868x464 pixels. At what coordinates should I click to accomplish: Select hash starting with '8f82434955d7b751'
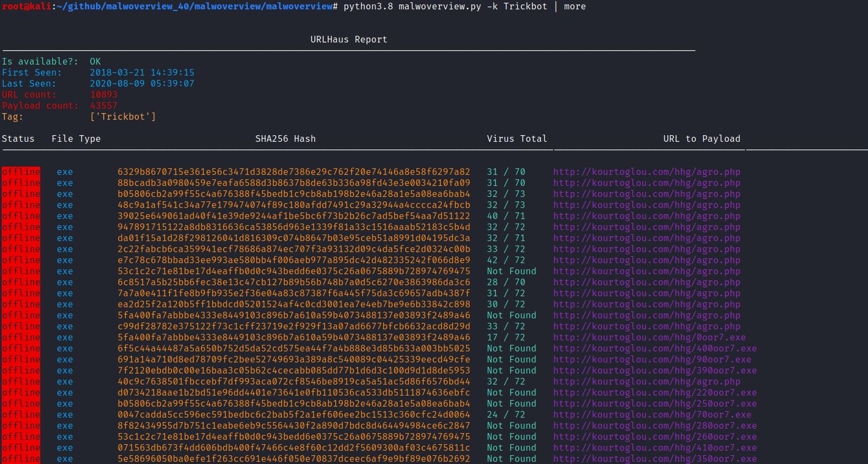(x=293, y=426)
